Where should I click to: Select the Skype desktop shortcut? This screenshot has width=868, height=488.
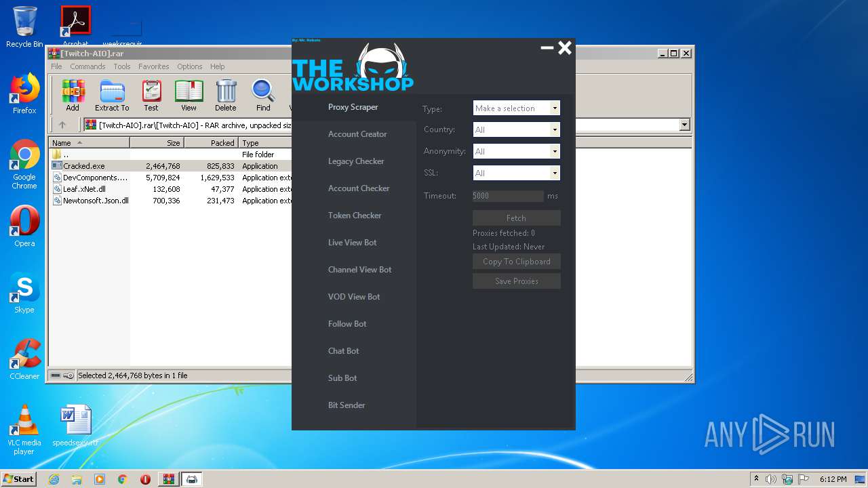24,293
